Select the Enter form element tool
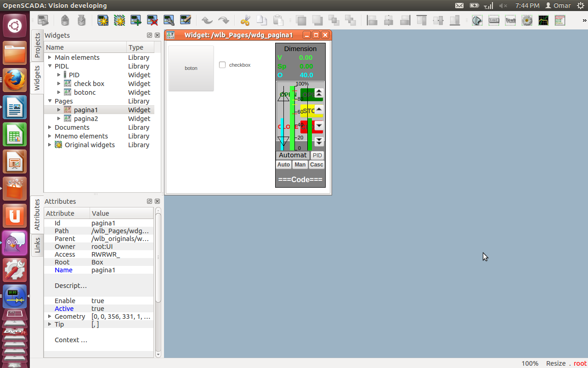588x368 pixels. click(494, 20)
